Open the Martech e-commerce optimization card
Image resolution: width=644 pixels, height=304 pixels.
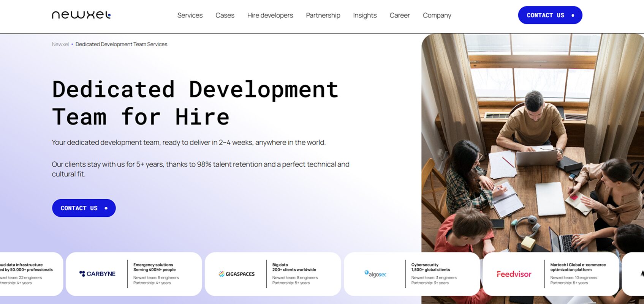tap(551, 274)
